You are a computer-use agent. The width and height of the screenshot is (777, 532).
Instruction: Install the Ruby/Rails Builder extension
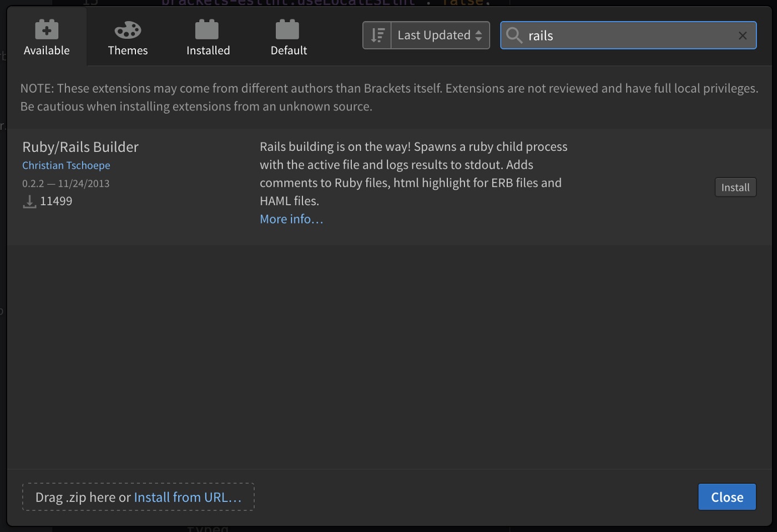coord(735,188)
